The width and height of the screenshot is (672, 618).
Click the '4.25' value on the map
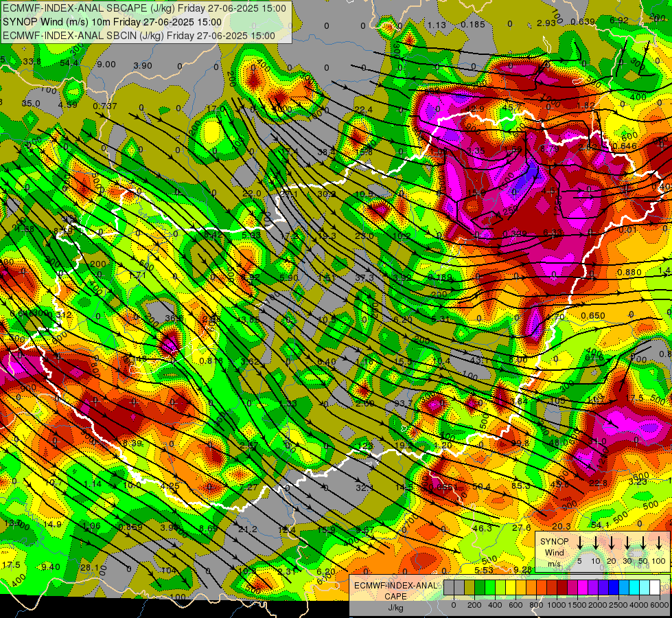[170, 486]
